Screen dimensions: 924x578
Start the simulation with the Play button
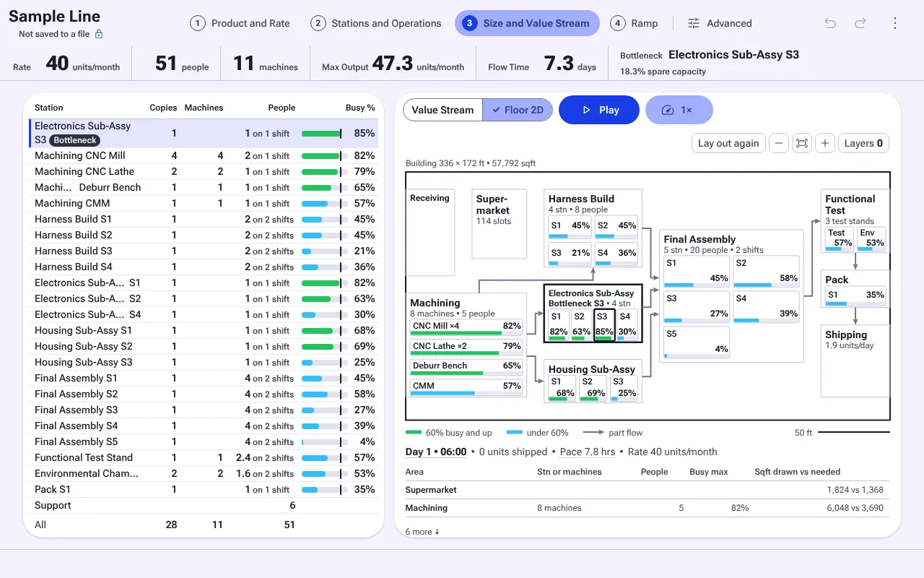pos(599,110)
